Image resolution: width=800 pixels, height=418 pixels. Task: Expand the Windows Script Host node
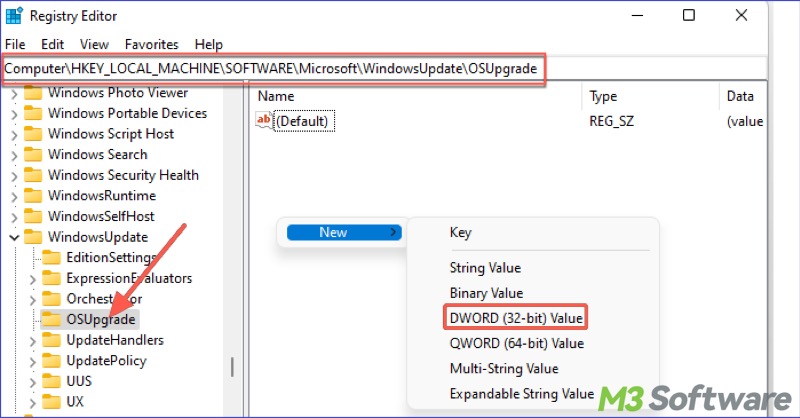[x=14, y=135]
